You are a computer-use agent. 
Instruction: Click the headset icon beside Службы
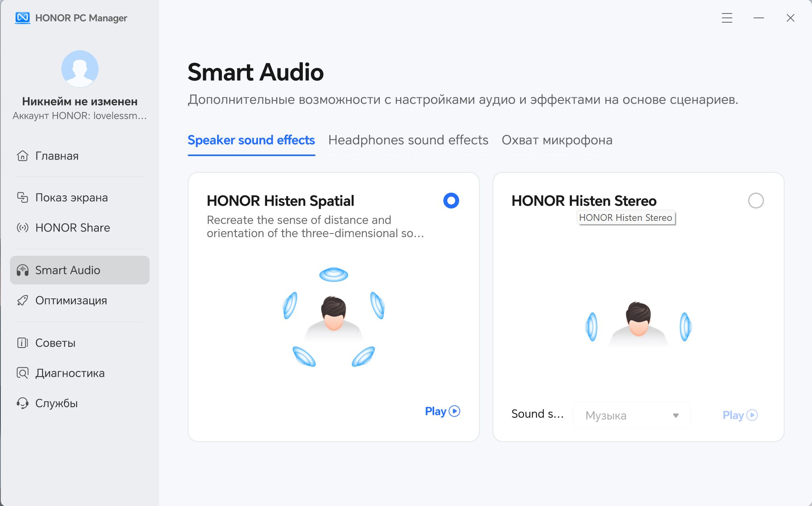coord(23,403)
